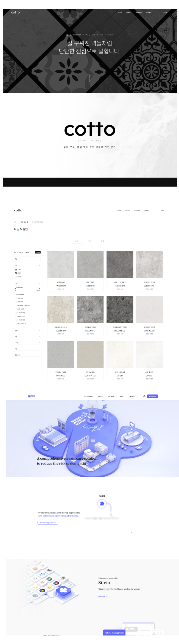Image resolution: width=179 pixels, height=644 pixels.
Task: Expand the 디자인 filter section
Action: tap(39, 343)
